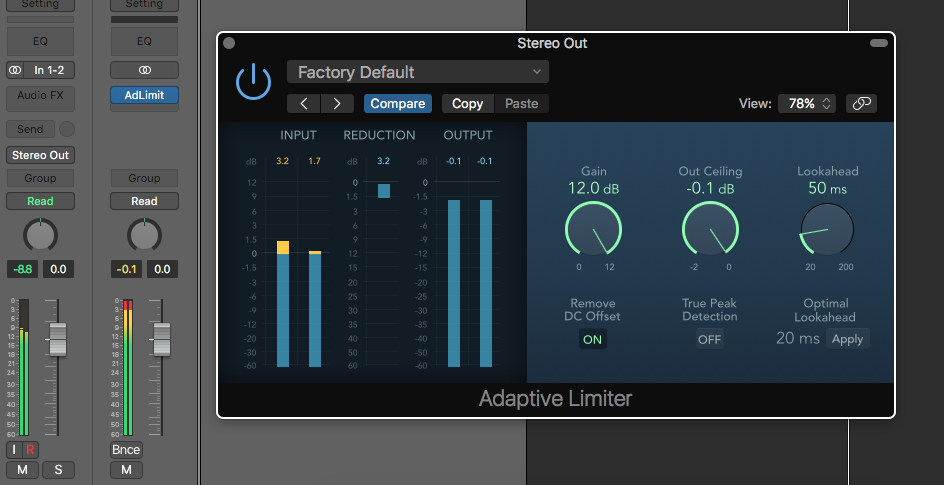Click yellow -0.1 peak display on output strip

pos(126,269)
